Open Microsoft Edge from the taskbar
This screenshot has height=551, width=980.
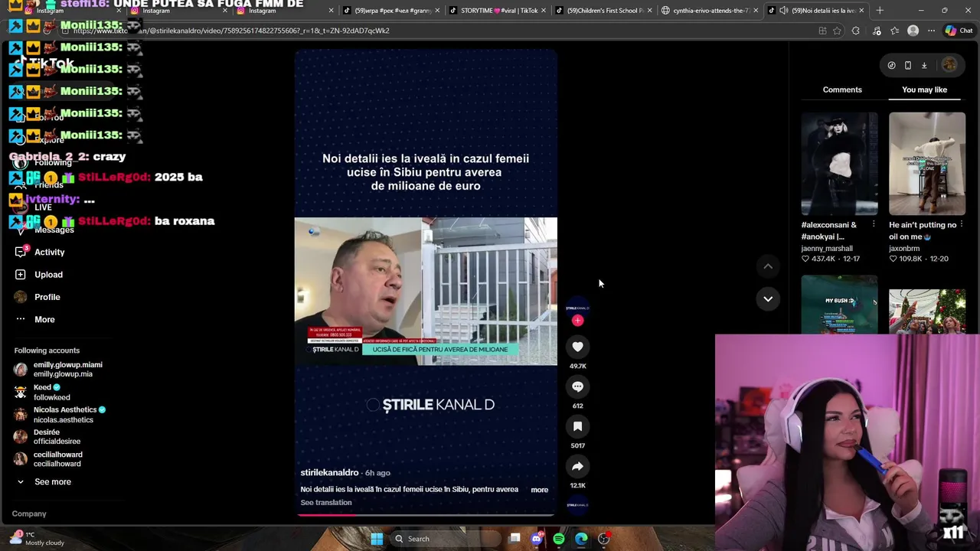581,539
